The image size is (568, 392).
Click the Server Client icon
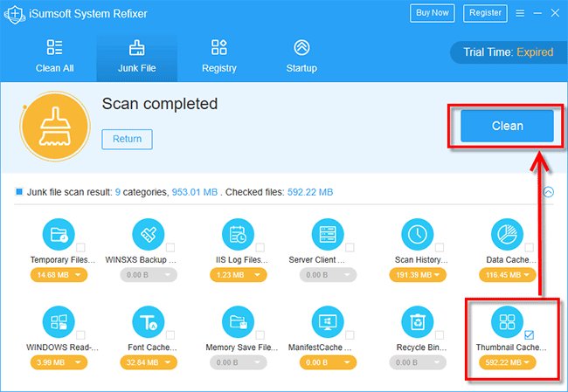coord(328,235)
